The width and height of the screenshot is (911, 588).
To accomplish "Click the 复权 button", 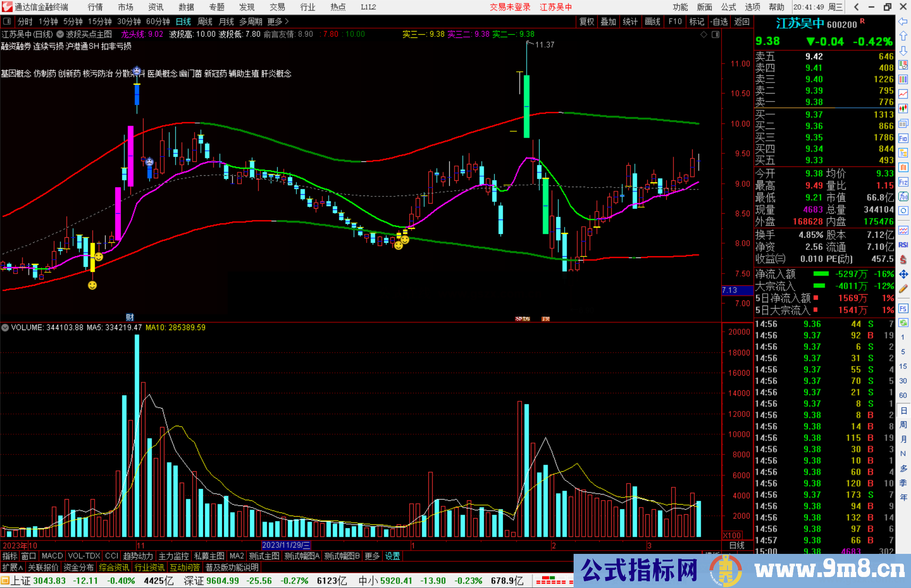I will [x=586, y=21].
